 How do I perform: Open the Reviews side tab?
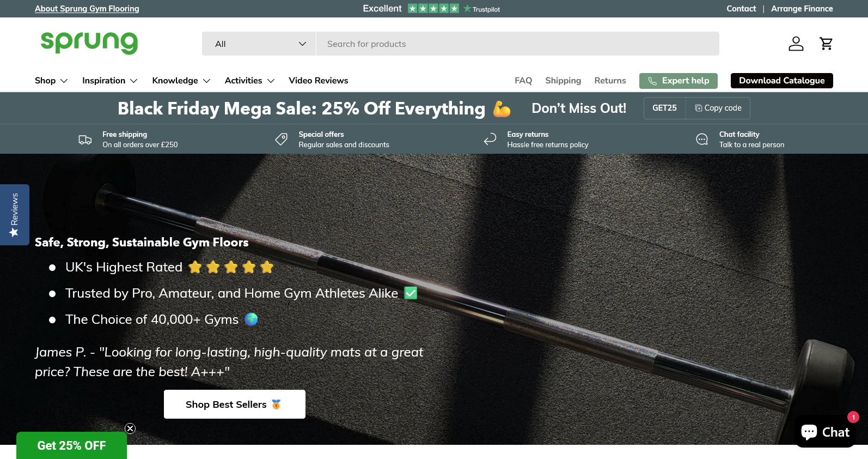14,215
